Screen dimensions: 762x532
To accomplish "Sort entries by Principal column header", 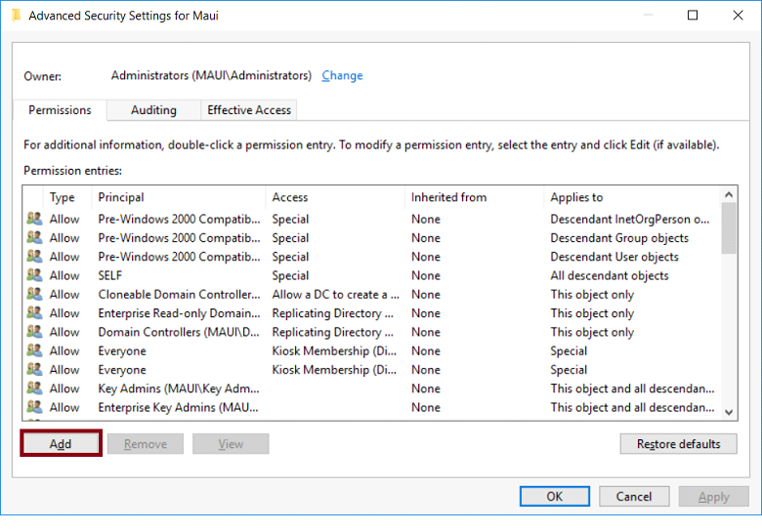I will pos(121,197).
